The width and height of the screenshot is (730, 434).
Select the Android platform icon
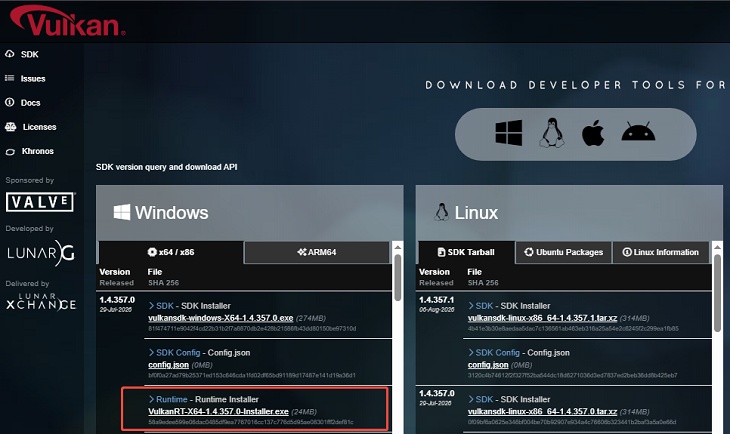tap(638, 132)
